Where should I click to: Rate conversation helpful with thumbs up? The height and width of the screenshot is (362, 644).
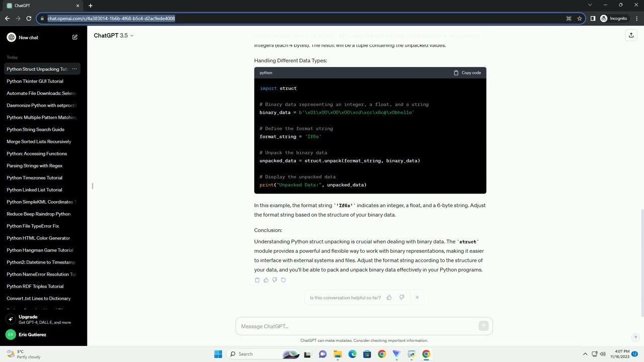click(389, 298)
